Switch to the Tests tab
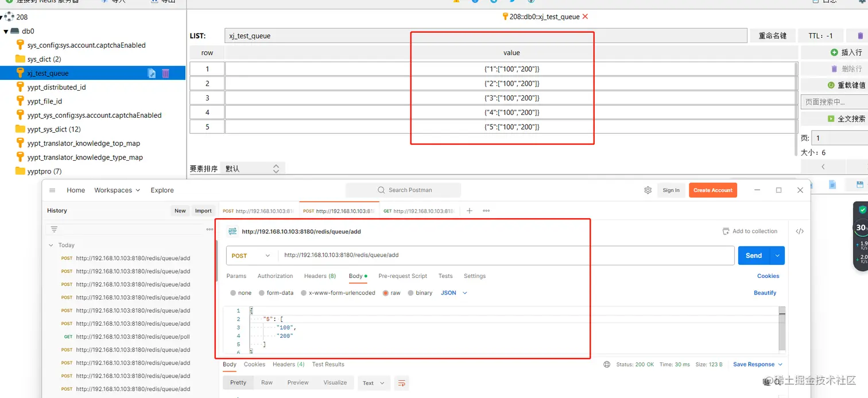Image resolution: width=868 pixels, height=398 pixels. coord(445,276)
